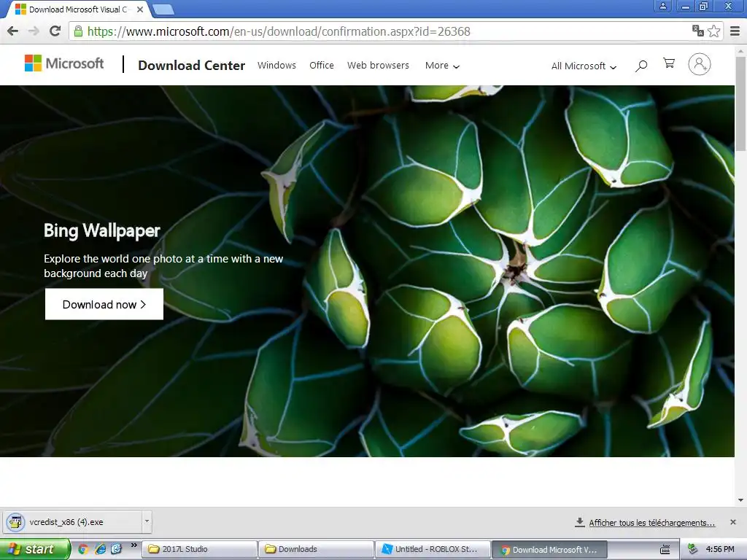
Task: Launch Chrome from quick launch icon
Action: (83, 549)
